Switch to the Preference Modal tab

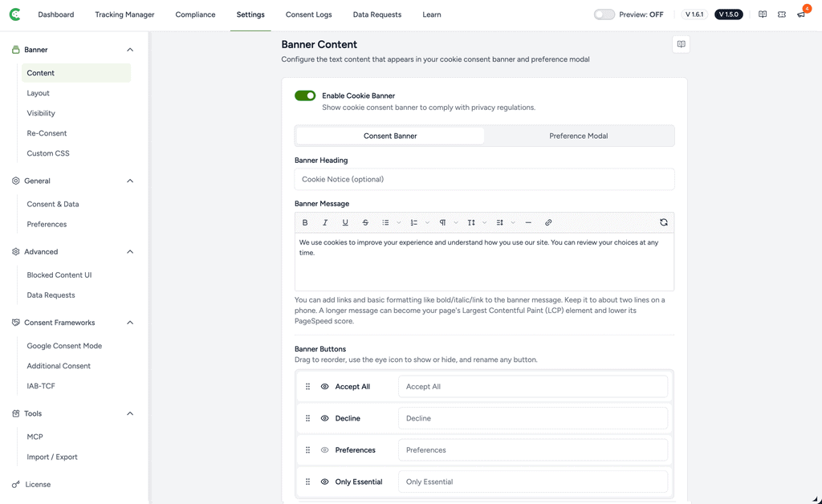(x=579, y=136)
